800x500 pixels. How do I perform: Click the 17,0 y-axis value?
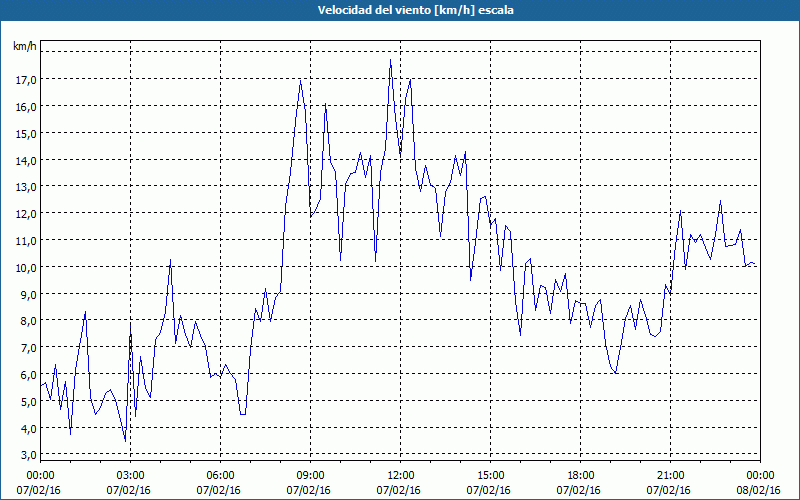click(x=27, y=80)
